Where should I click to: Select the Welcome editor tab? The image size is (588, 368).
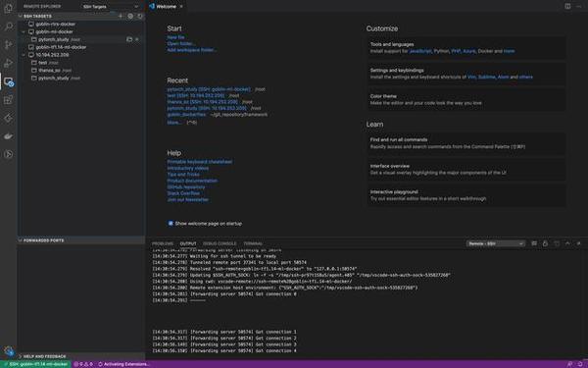pyautogui.click(x=166, y=7)
